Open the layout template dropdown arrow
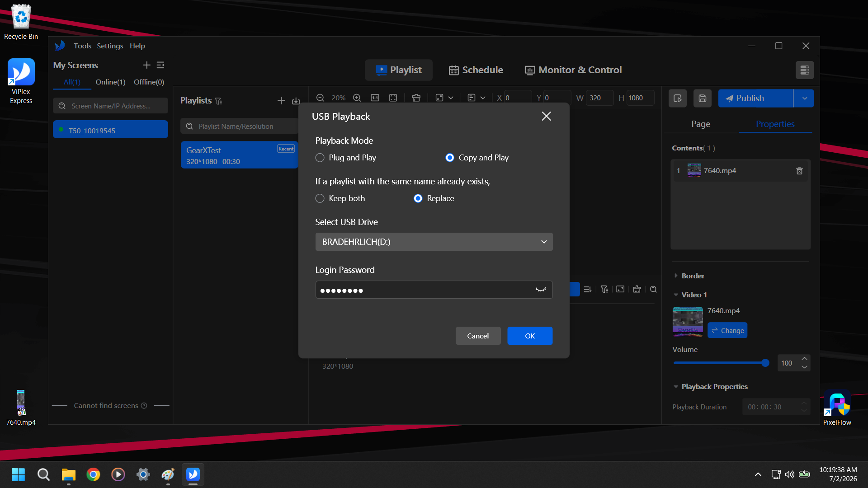The image size is (868, 488). [483, 98]
